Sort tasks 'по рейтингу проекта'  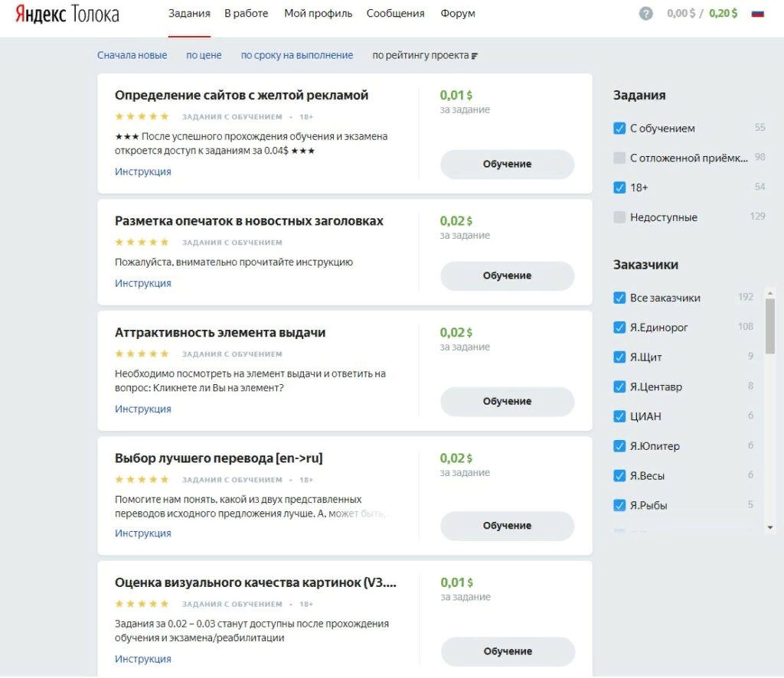420,56
